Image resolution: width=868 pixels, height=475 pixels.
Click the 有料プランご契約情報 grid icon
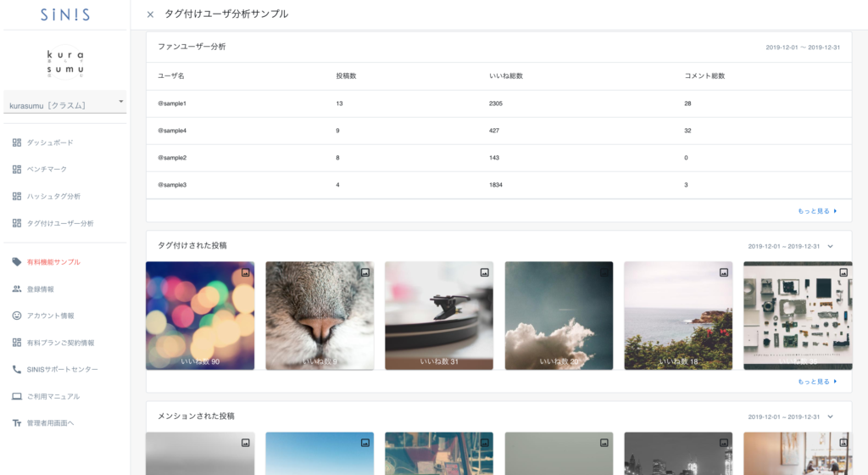coord(17,342)
